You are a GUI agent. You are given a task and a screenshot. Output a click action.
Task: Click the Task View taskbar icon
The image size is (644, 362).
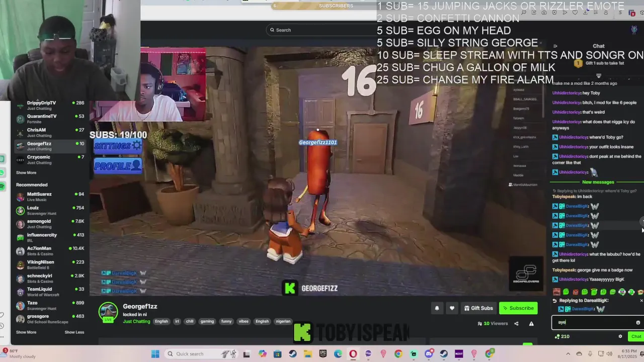coord(247,354)
